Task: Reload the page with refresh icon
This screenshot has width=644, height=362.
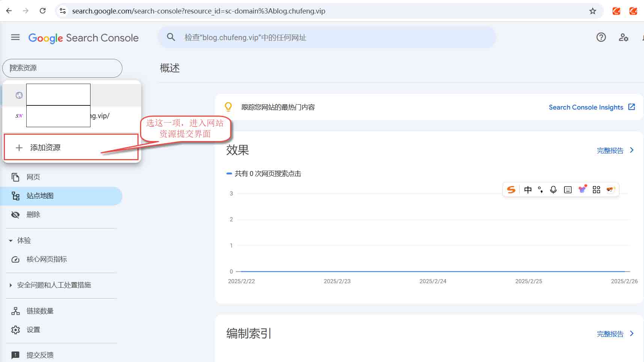Action: pos(43,11)
